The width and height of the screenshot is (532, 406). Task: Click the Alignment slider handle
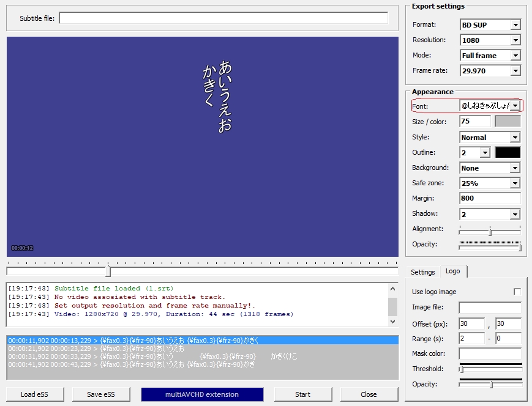(x=490, y=231)
